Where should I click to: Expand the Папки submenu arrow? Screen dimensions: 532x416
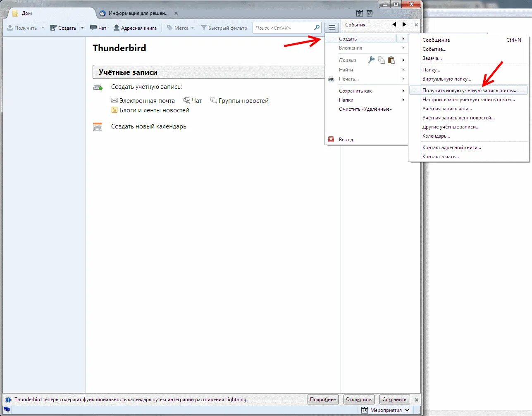pyautogui.click(x=403, y=100)
